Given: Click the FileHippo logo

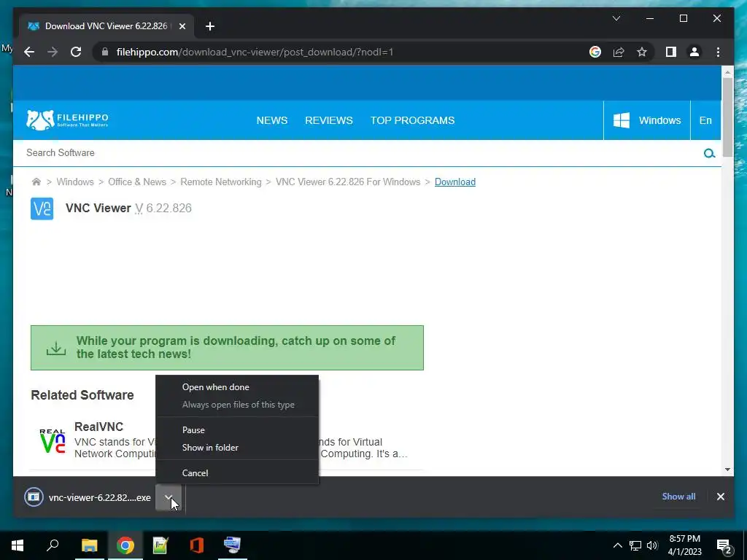Looking at the screenshot, I should pyautogui.click(x=67, y=120).
